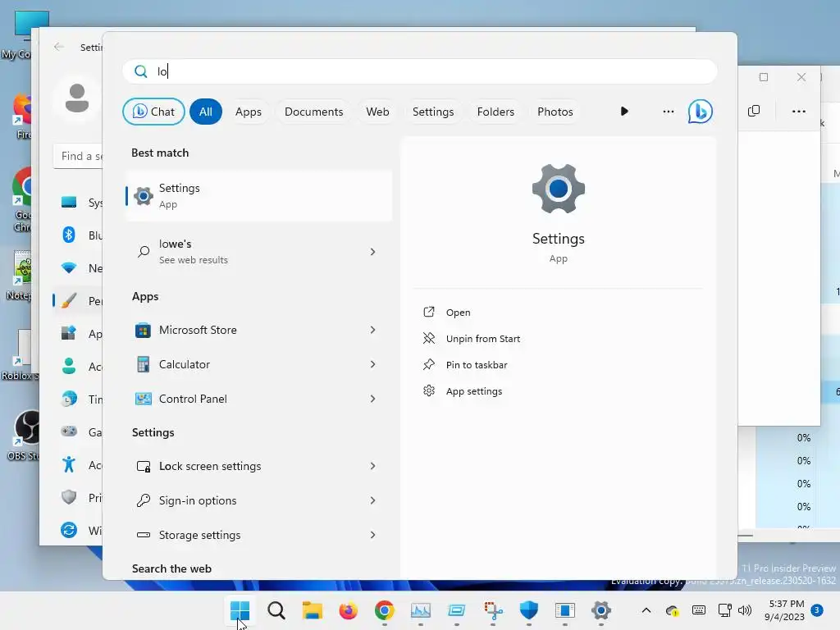Filter results by Folders
The width and height of the screenshot is (840, 630).
(495, 112)
